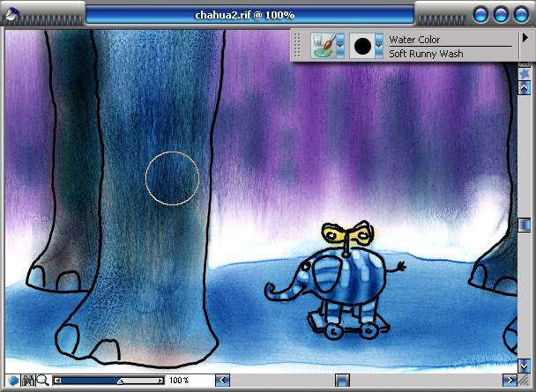The image size is (536, 392).
Task: Click the 100% zoom value field
Action: click(179, 380)
